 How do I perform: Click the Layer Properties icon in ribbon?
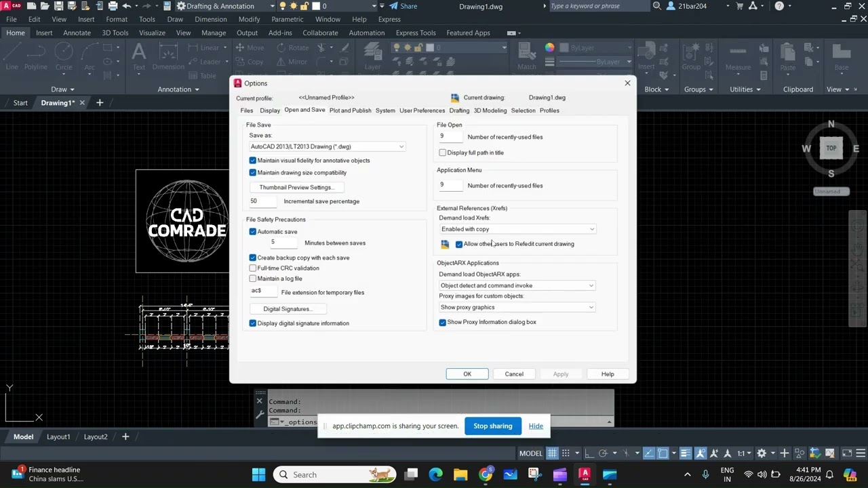click(x=372, y=56)
